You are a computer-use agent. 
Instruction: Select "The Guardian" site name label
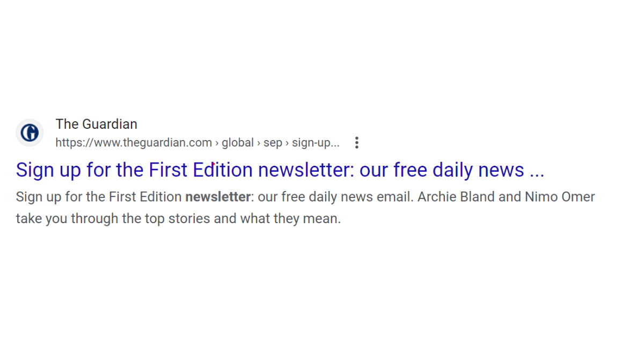[x=97, y=124]
